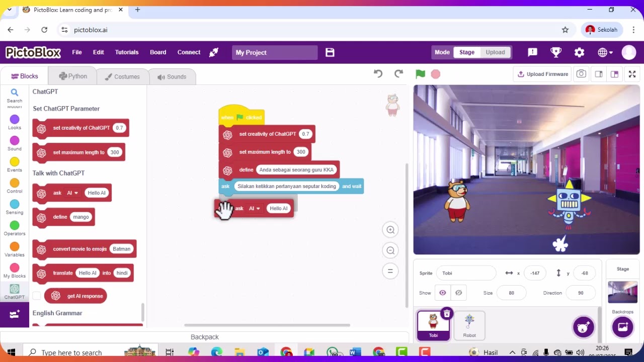Screen dimensions: 644x362
Task: Edit the My Project name field
Action: point(275,52)
